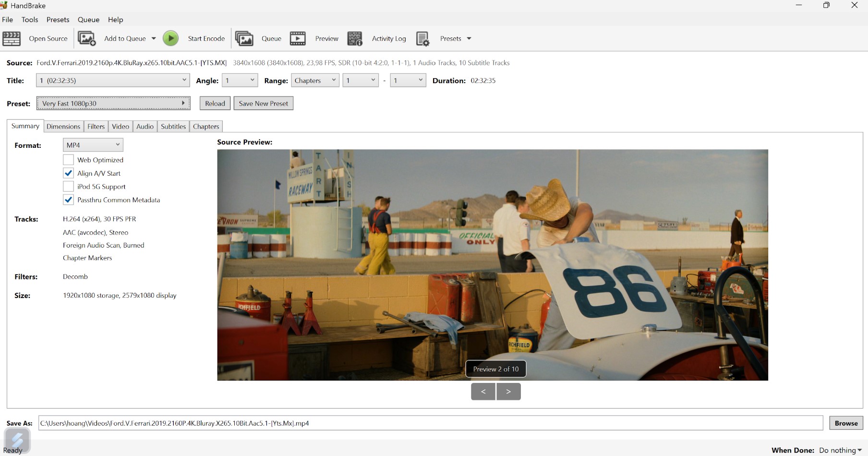Open the Tools menu

(x=30, y=20)
